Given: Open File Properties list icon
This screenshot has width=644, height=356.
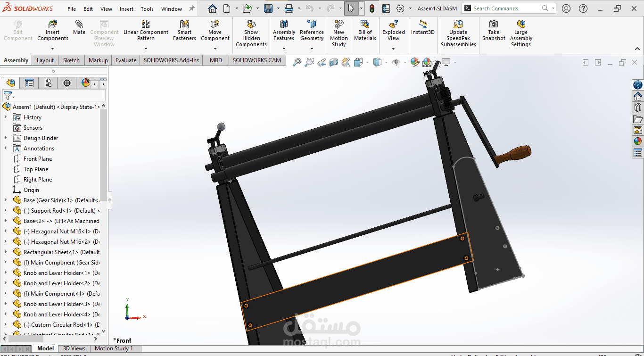Looking at the screenshot, I should (386, 8).
